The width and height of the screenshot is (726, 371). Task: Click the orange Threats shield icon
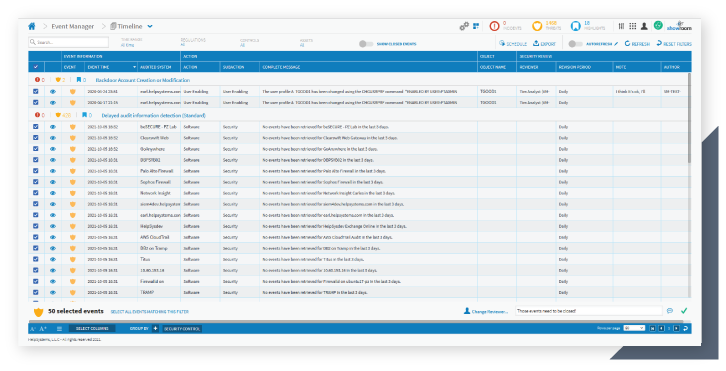pyautogui.click(x=537, y=26)
